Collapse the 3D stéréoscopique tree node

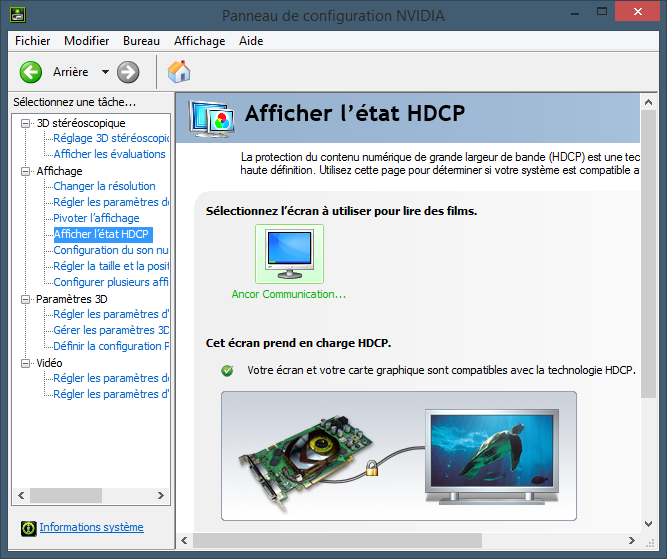(26, 123)
